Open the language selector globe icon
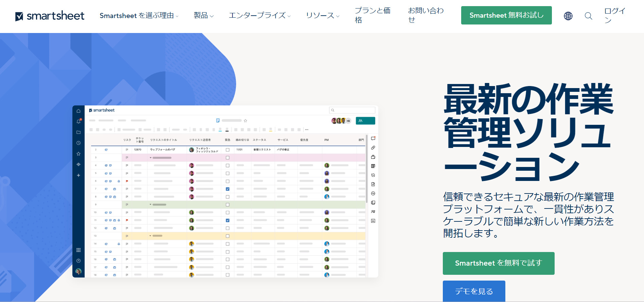The width and height of the screenshot is (644, 302). [568, 16]
